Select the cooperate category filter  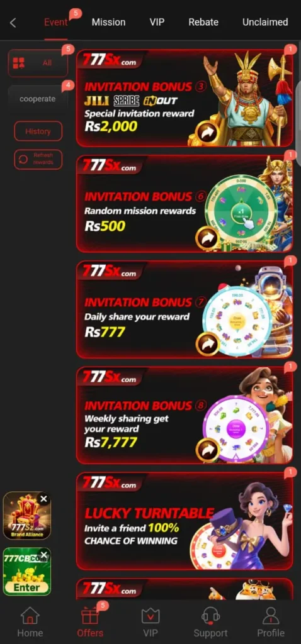tap(38, 99)
